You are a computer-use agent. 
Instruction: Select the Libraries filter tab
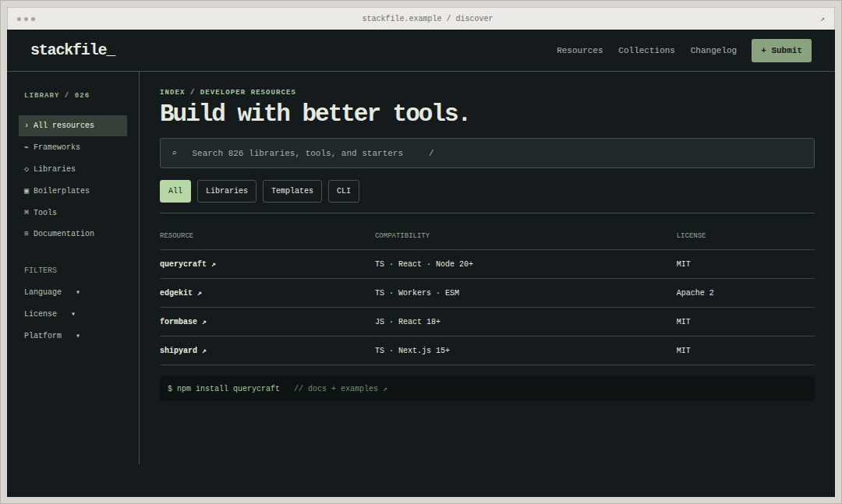[227, 191]
